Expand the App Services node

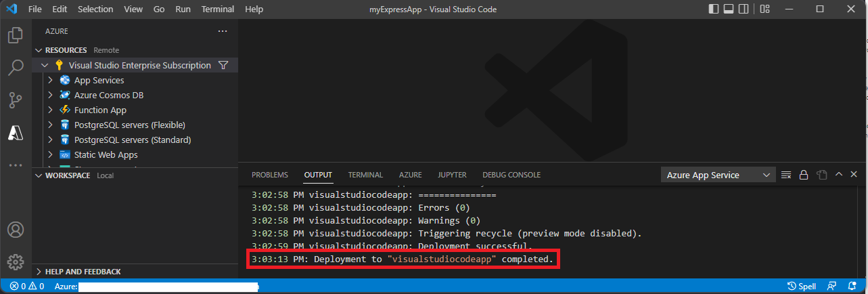[50, 80]
